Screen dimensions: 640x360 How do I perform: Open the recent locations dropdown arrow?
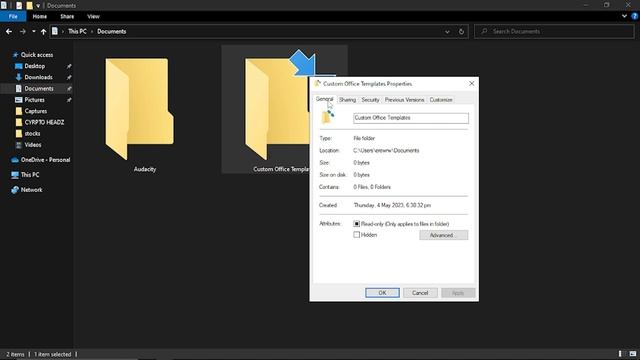[33, 31]
